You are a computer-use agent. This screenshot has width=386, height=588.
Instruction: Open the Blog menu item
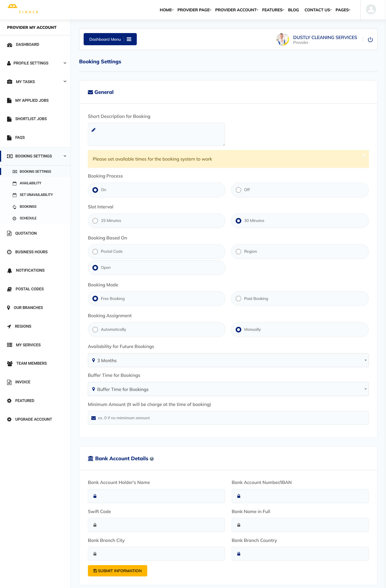tap(293, 10)
